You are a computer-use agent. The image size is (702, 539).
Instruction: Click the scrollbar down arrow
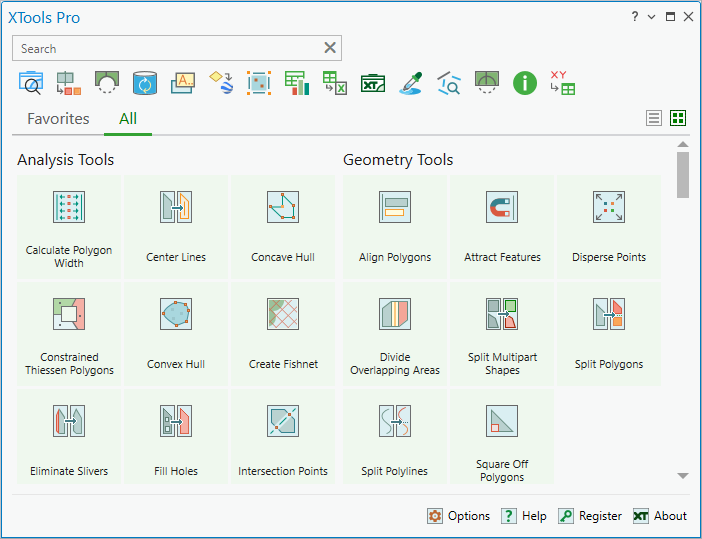683,476
